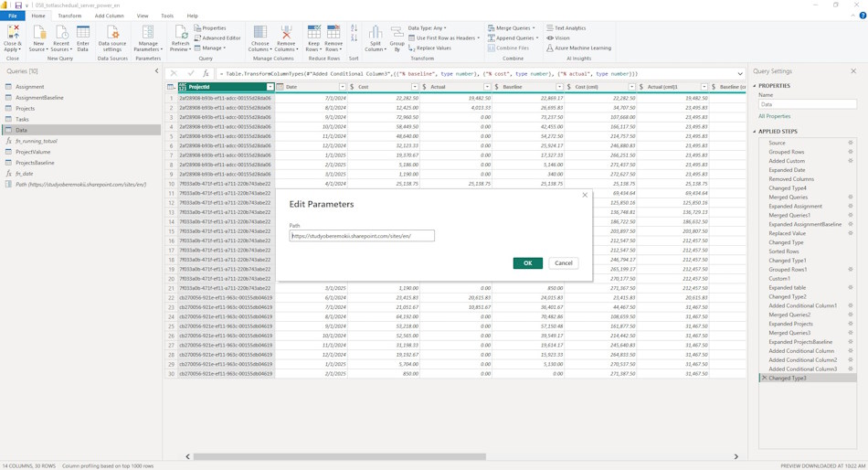Image resolution: width=868 pixels, height=470 pixels.
Task: Click Cancel in Edit Parameters dialog
Action: [564, 262]
